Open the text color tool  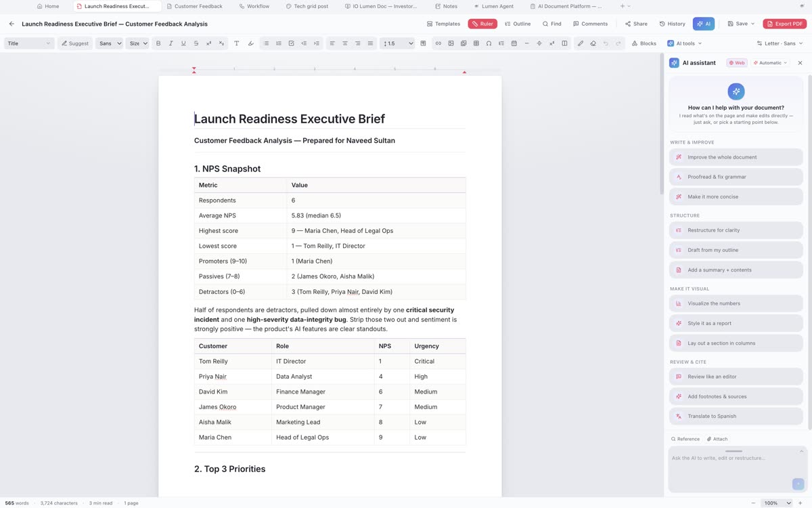tap(236, 43)
